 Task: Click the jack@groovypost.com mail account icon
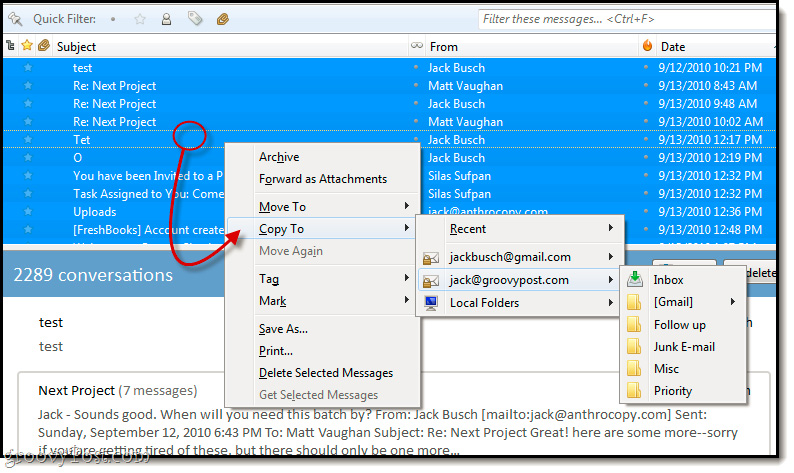pyautogui.click(x=431, y=281)
